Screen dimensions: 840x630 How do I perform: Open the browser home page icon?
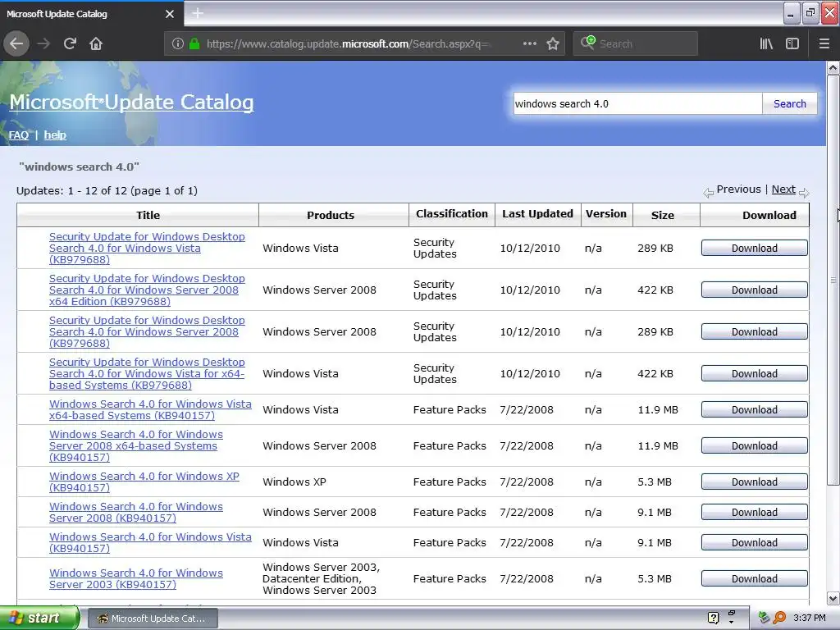(x=96, y=43)
